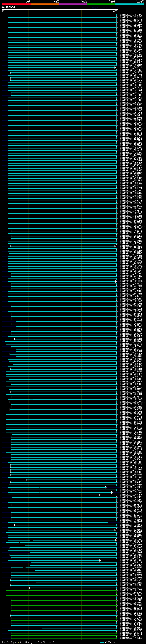Click the UniRef100_Q01BA2 label
Screen dimensions: 146x644
[x=131, y=560]
